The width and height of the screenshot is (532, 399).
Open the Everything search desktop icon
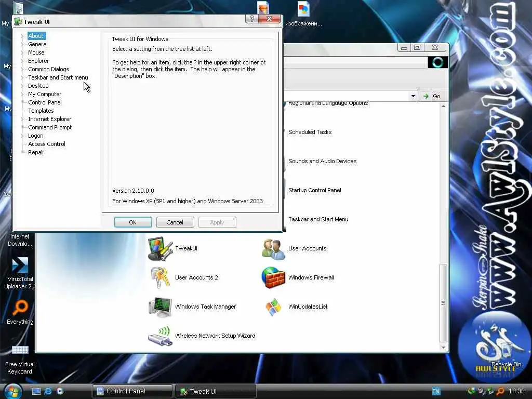pyautogui.click(x=20, y=308)
